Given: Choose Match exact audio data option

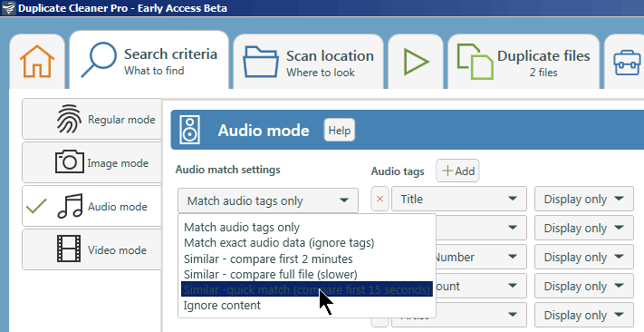Looking at the screenshot, I should (x=279, y=243).
